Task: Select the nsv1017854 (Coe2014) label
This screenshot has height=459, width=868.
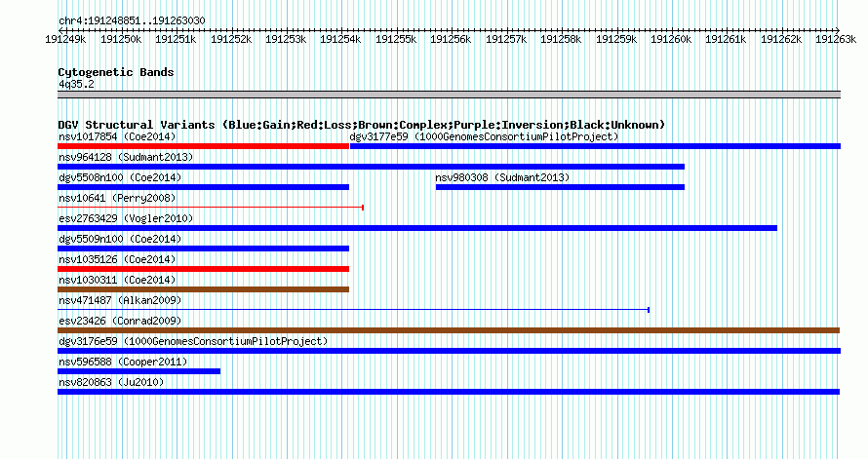Action: (117, 136)
